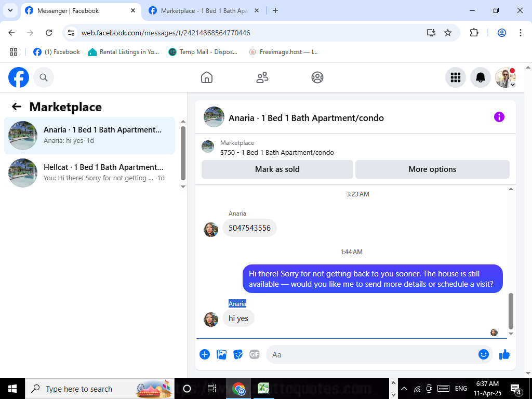Open Rental Listings bookmark

(124, 52)
